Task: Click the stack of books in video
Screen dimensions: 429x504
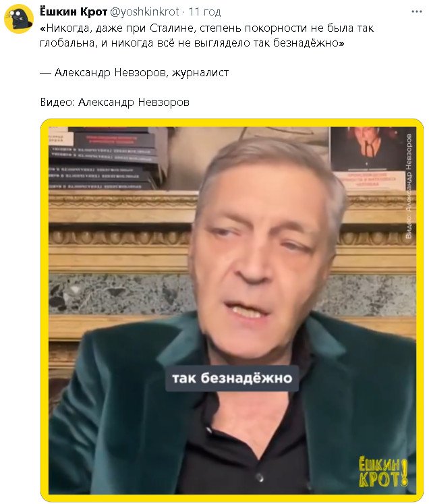Action: (x=108, y=157)
